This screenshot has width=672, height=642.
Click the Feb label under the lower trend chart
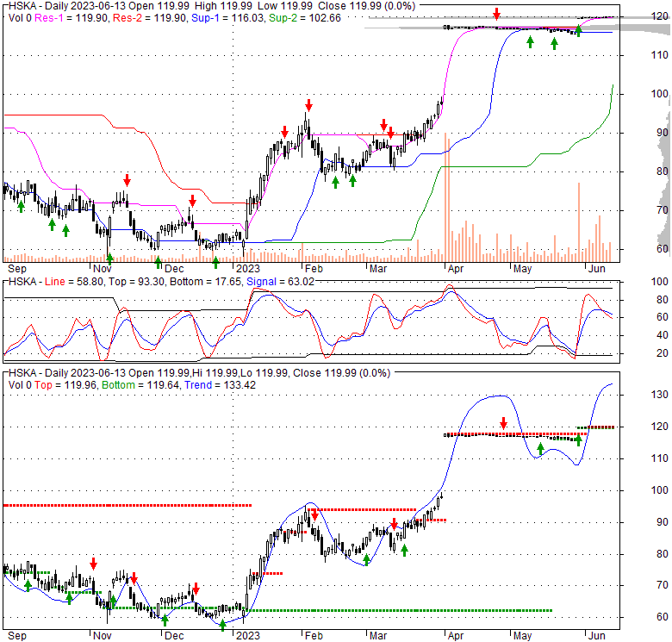[314, 636]
